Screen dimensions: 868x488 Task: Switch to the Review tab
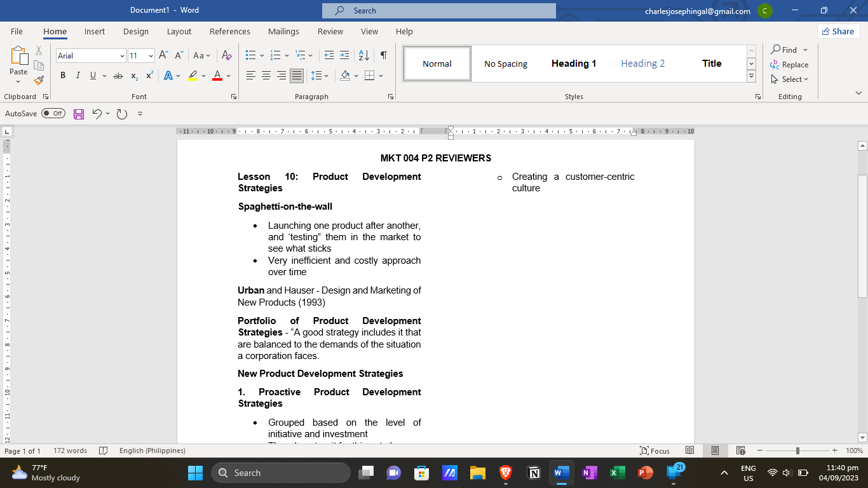330,31
